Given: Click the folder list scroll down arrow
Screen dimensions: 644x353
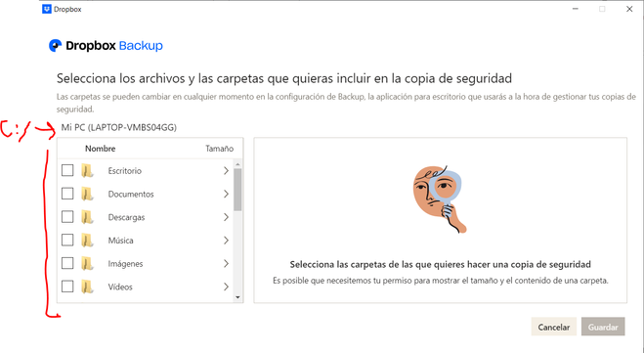Looking at the screenshot, I should click(237, 297).
